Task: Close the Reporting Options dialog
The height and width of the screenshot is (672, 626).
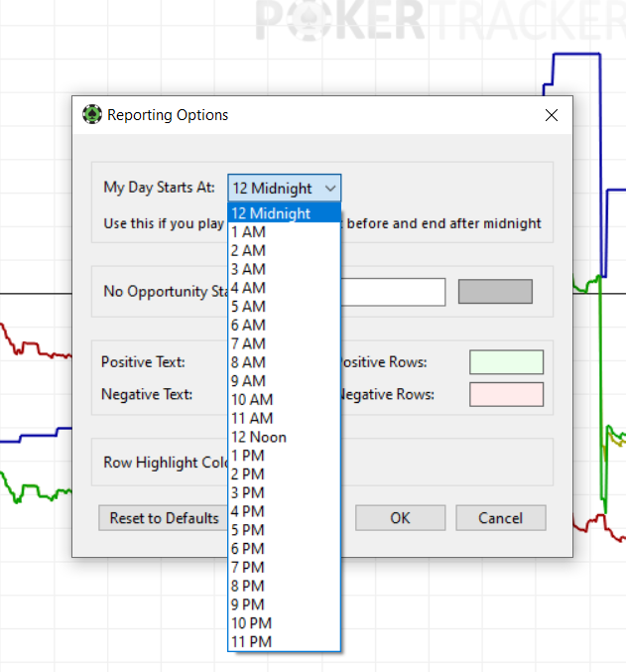Action: (x=551, y=115)
